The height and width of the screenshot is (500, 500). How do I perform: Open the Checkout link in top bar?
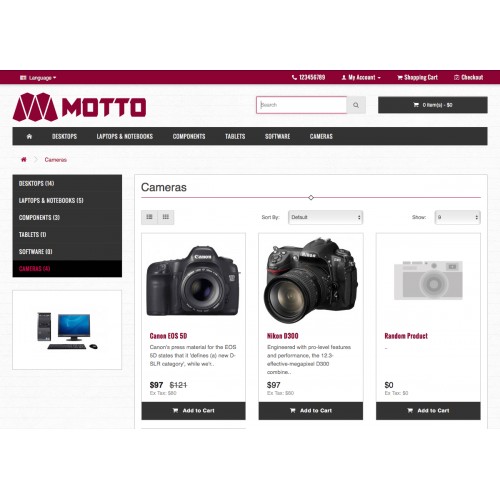(469, 77)
